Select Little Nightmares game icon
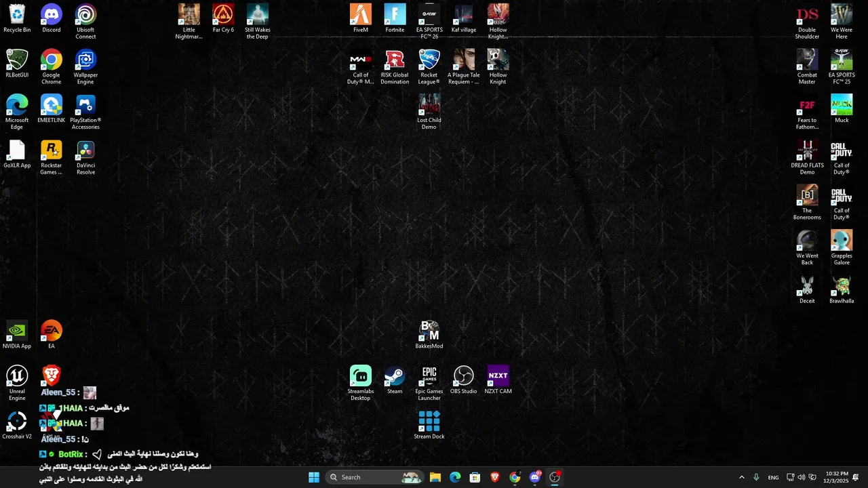This screenshot has width=868, height=488. click(x=189, y=22)
